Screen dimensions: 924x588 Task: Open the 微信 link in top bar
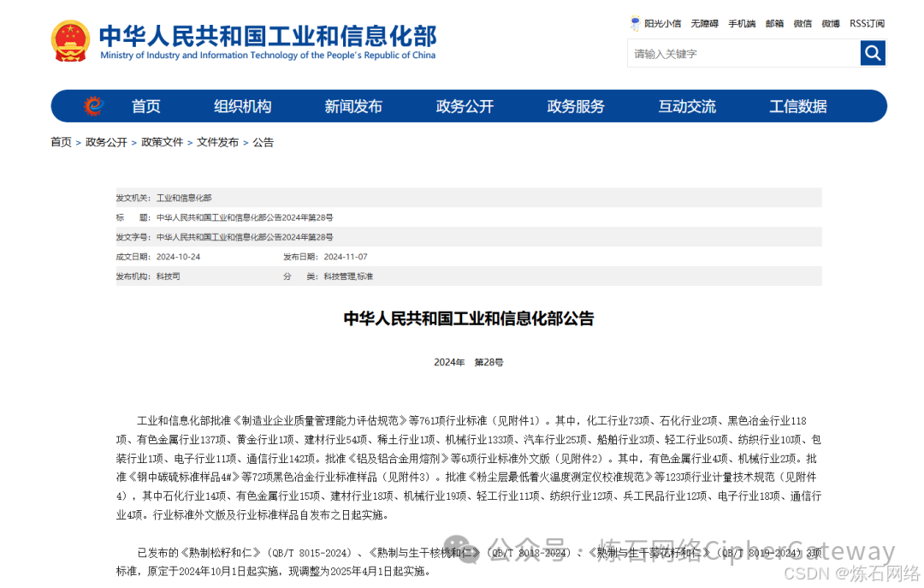(x=803, y=24)
